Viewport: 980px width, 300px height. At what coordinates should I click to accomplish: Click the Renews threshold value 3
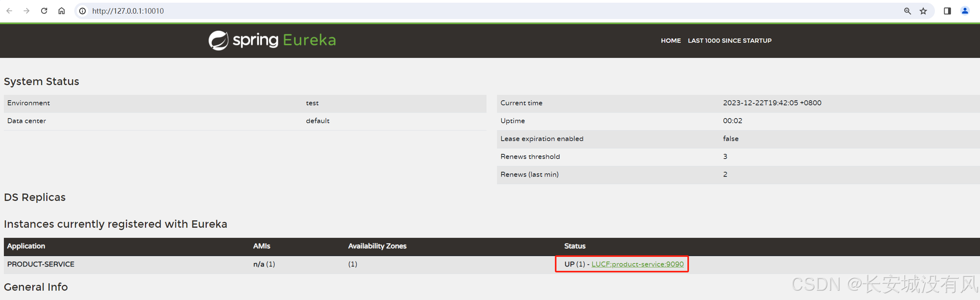pyautogui.click(x=725, y=157)
